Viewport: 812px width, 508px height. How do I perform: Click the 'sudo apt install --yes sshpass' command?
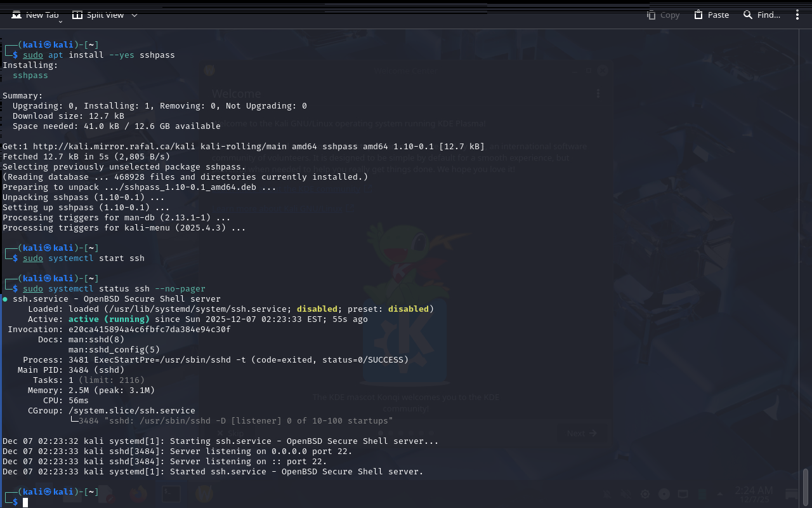(98, 55)
